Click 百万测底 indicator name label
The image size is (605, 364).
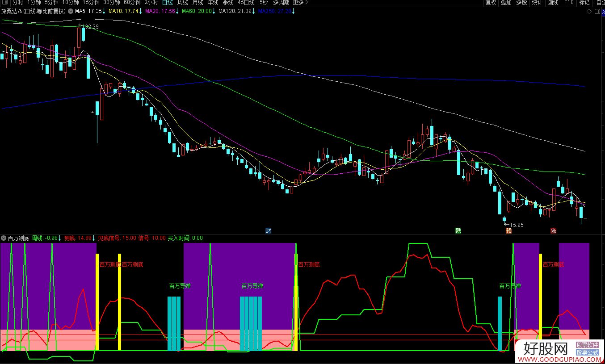[18, 238]
